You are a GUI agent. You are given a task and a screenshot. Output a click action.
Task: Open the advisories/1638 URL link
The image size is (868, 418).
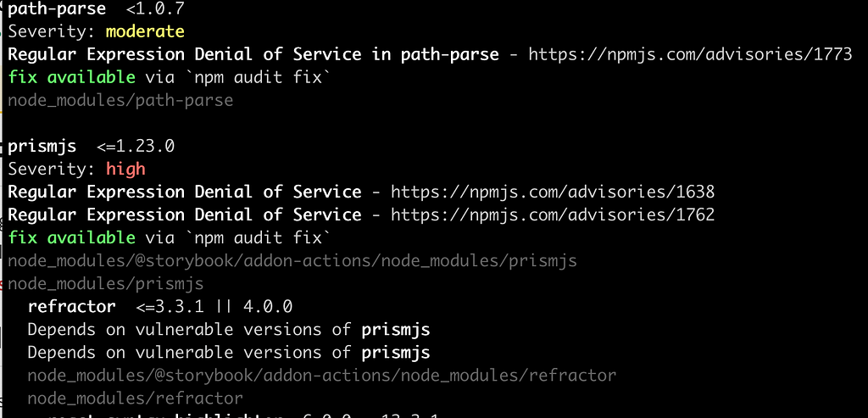(x=553, y=192)
